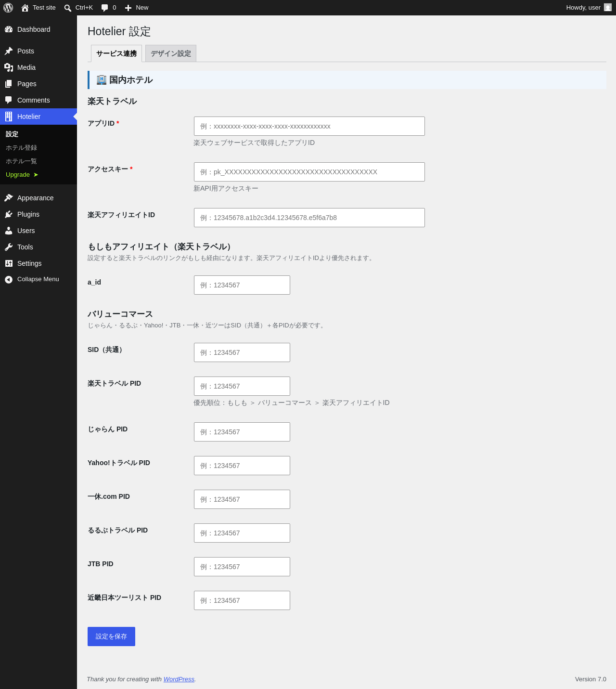Viewport: 616px width, 689px height.
Task: Click the Version 7.0 footer text
Action: coord(590,679)
